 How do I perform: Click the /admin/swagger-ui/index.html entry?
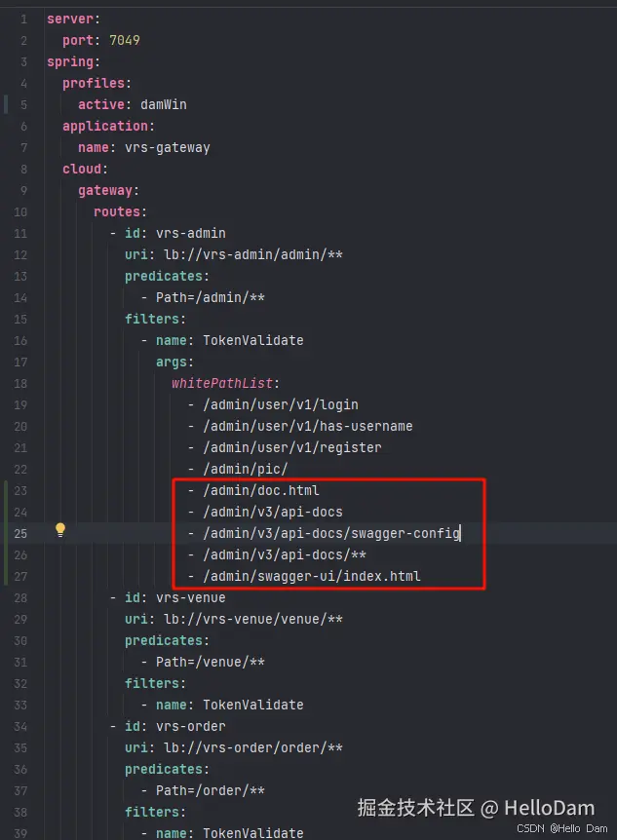[312, 577]
